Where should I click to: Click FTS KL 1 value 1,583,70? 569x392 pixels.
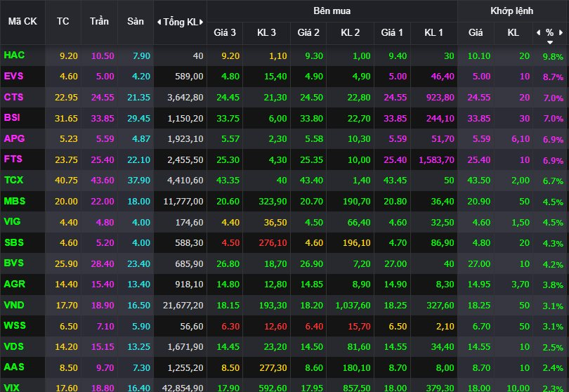tap(436, 160)
